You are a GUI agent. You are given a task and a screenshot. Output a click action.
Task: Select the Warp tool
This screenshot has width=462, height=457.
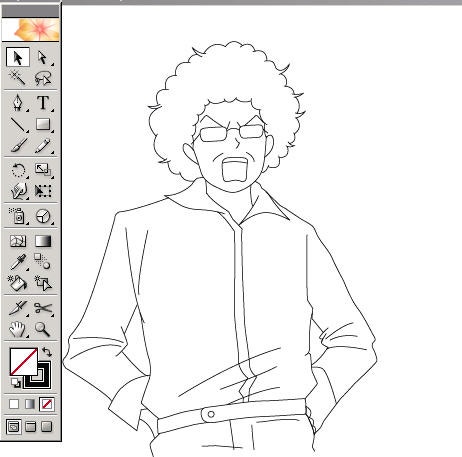click(x=18, y=191)
